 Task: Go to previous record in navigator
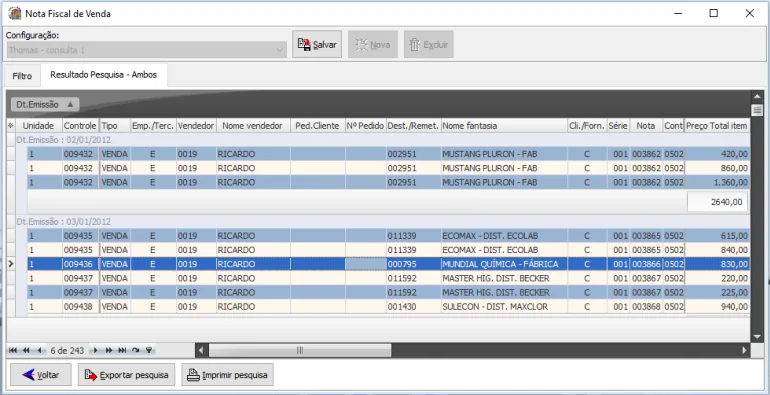tap(39, 350)
